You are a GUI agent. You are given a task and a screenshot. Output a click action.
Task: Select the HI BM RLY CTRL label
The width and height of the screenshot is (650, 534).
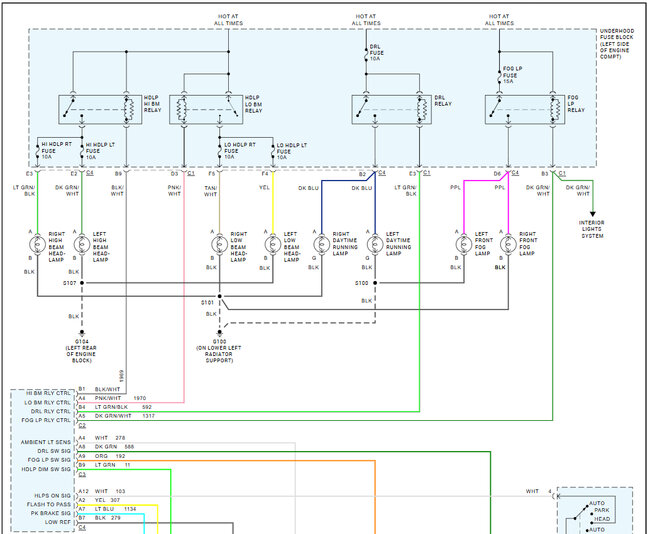point(48,393)
